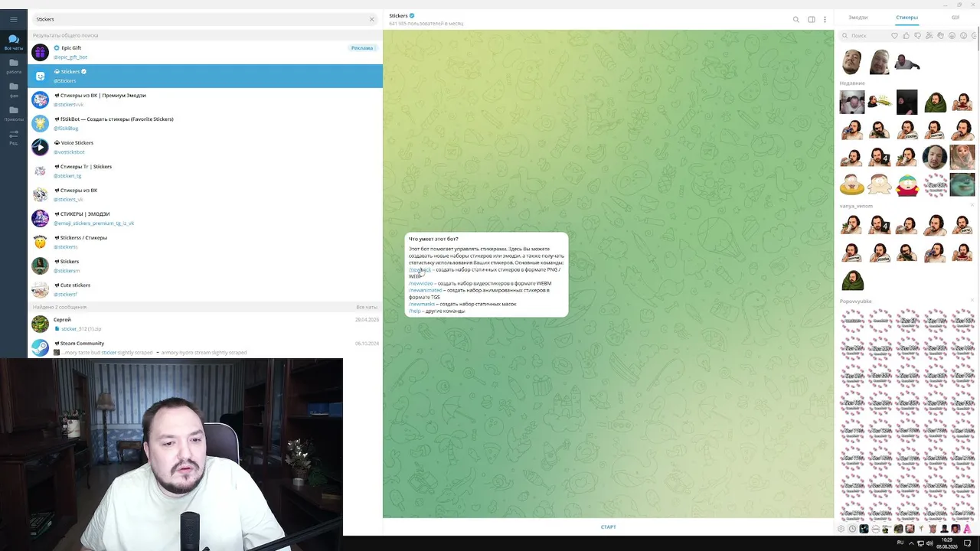Open the Ред. edit folders button

(x=13, y=138)
